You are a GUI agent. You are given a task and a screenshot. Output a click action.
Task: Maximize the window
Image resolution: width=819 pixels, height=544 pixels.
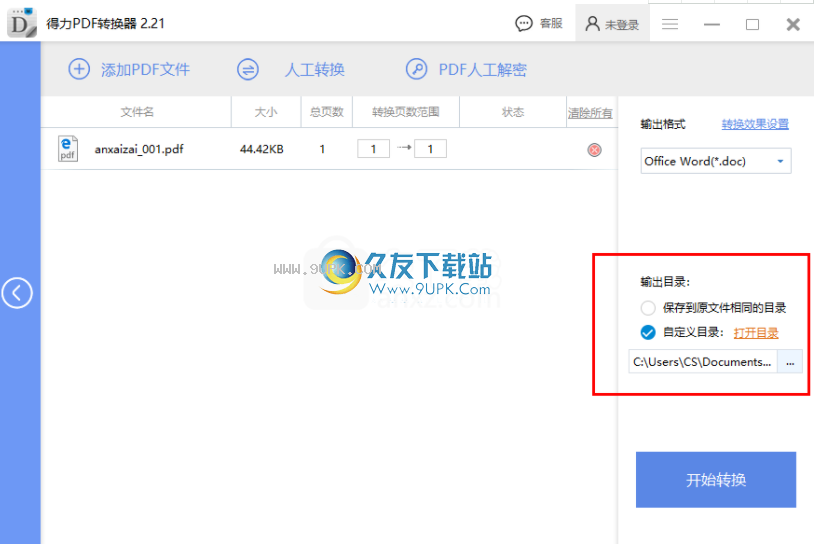click(x=752, y=25)
